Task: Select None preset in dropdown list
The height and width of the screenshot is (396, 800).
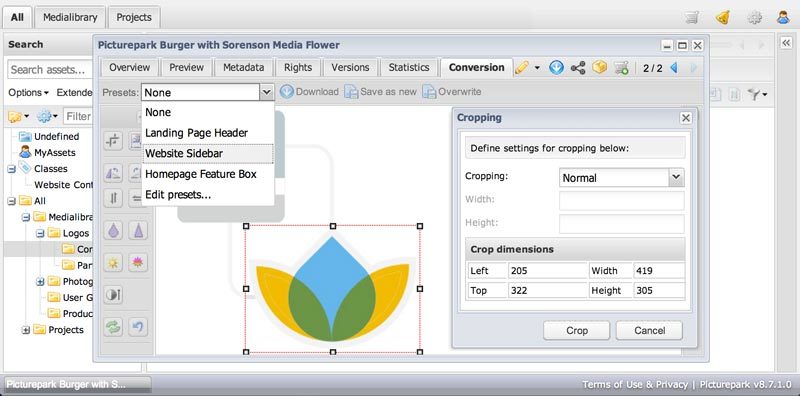Action: pos(208,112)
